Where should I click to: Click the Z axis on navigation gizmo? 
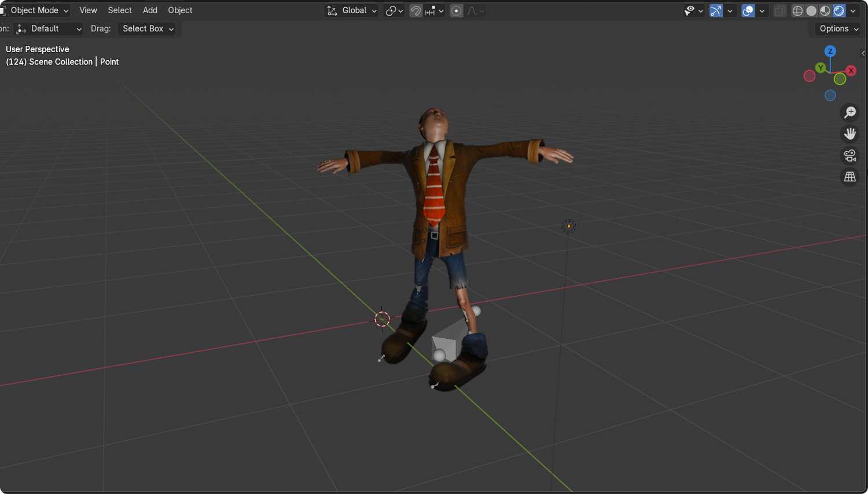[830, 51]
